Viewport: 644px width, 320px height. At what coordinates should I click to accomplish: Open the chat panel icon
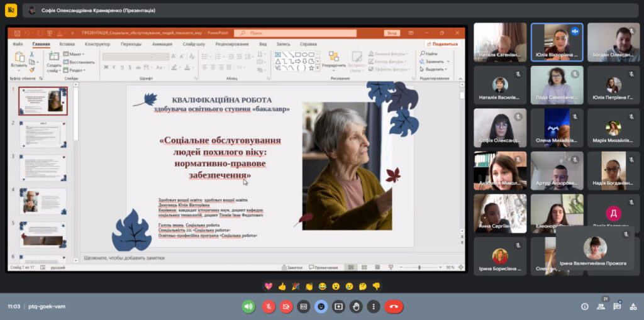tap(617, 306)
